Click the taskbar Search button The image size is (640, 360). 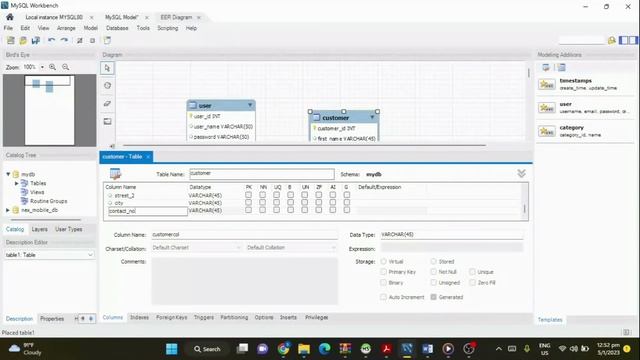(207, 349)
